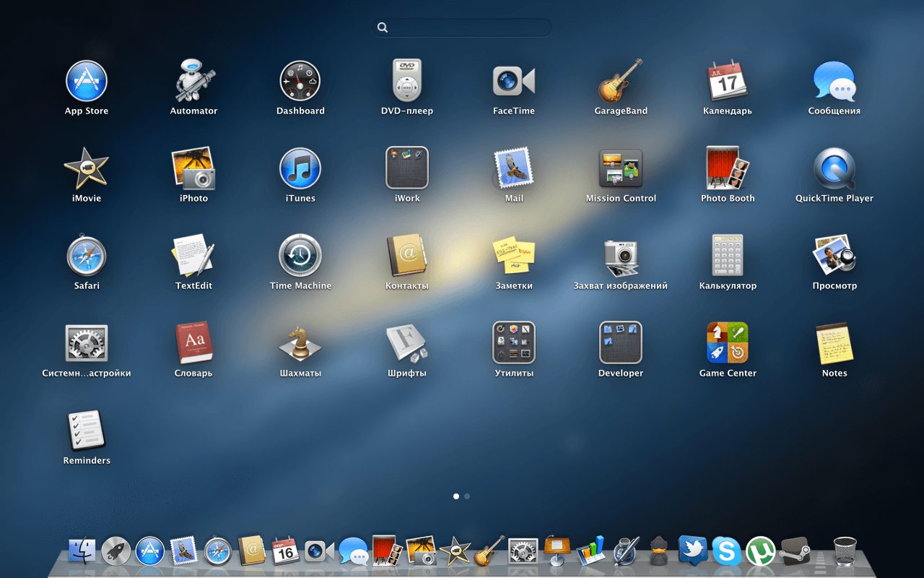924x578 pixels.
Task: Open Photo Booth in the Launchpad grid
Action: (728, 168)
